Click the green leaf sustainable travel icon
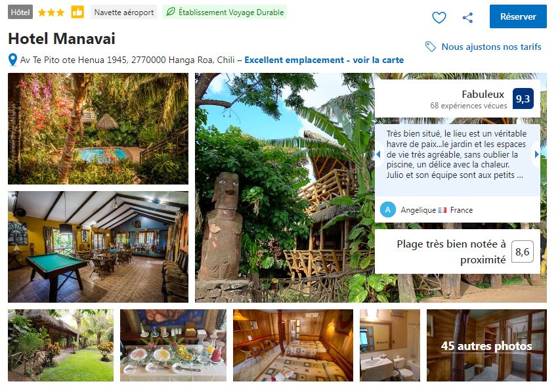560x392 pixels. [x=171, y=12]
